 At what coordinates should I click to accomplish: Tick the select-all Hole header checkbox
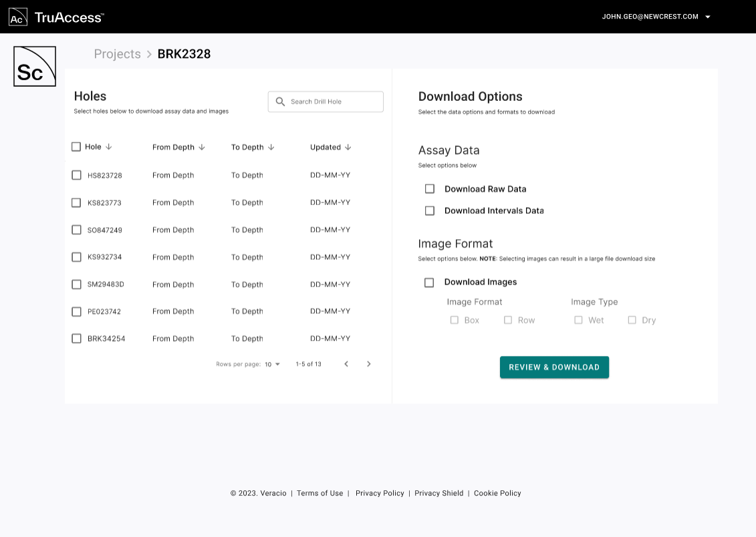click(x=76, y=147)
